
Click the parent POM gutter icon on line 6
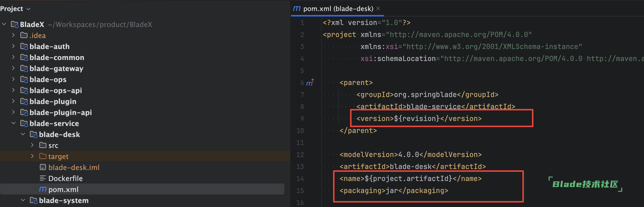pyautogui.click(x=310, y=82)
